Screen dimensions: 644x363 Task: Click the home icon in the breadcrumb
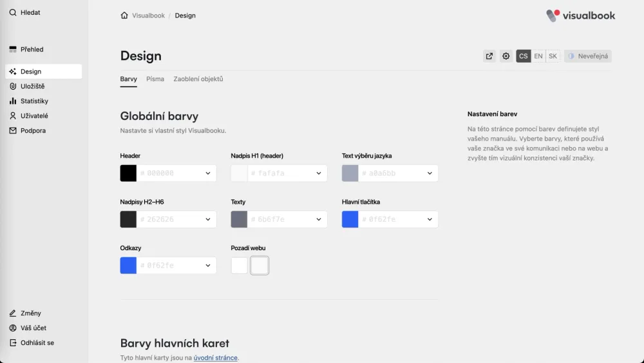[x=124, y=15]
